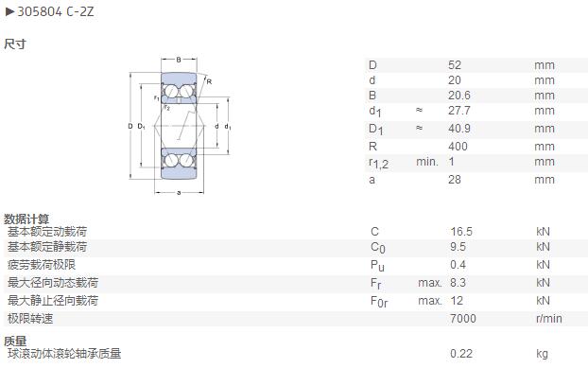This screenshot has height=368, width=588.
Task: Open the bearing cross-section diagram
Action: click(180, 126)
